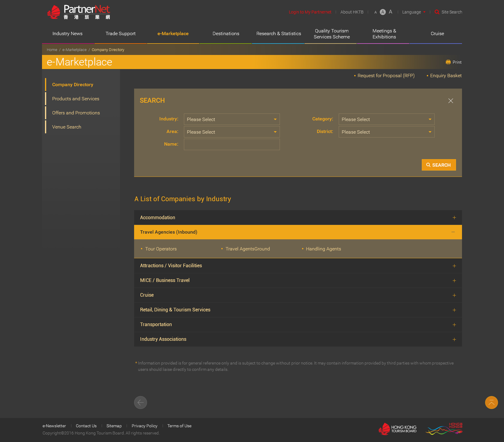
Task: Open the Category dropdown
Action: pos(386,119)
